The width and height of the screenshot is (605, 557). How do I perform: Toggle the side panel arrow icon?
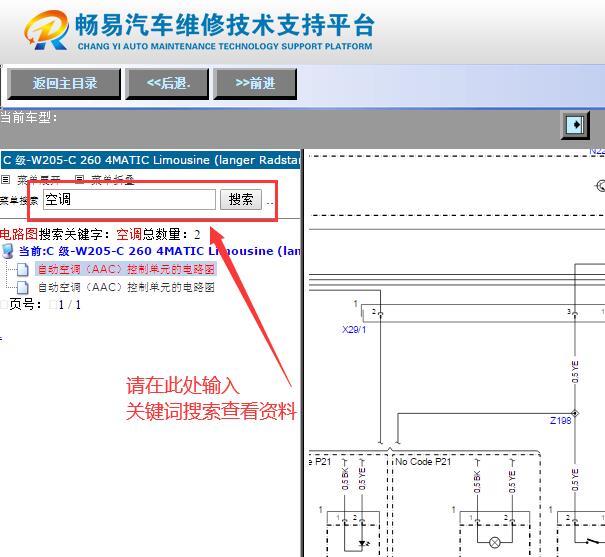coord(575,125)
